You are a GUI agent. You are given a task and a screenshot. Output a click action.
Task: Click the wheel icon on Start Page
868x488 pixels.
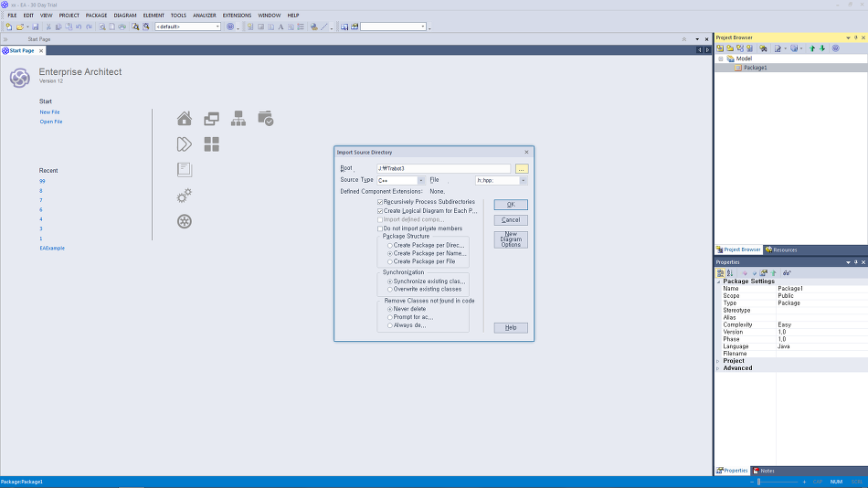[185, 221]
